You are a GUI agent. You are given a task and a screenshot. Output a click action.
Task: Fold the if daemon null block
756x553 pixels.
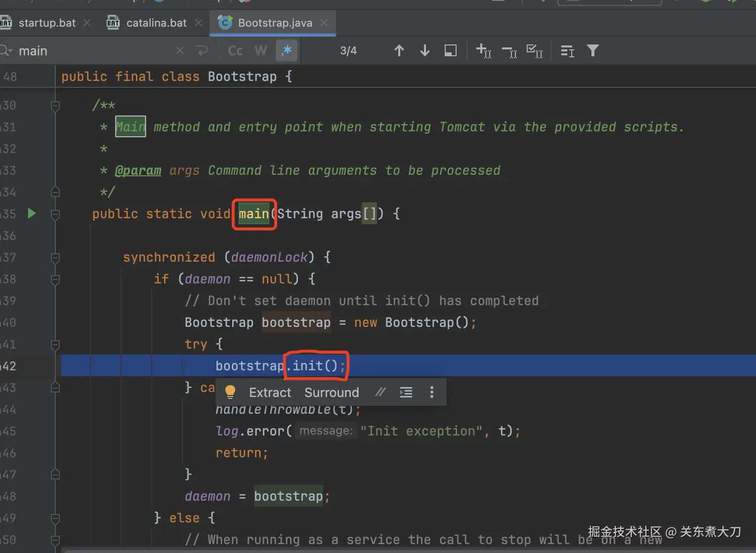(55, 279)
